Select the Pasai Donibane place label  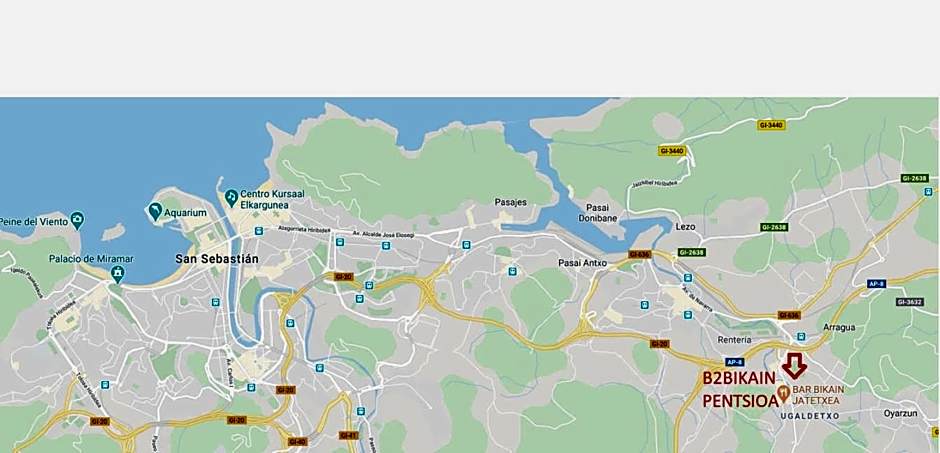pos(597,213)
